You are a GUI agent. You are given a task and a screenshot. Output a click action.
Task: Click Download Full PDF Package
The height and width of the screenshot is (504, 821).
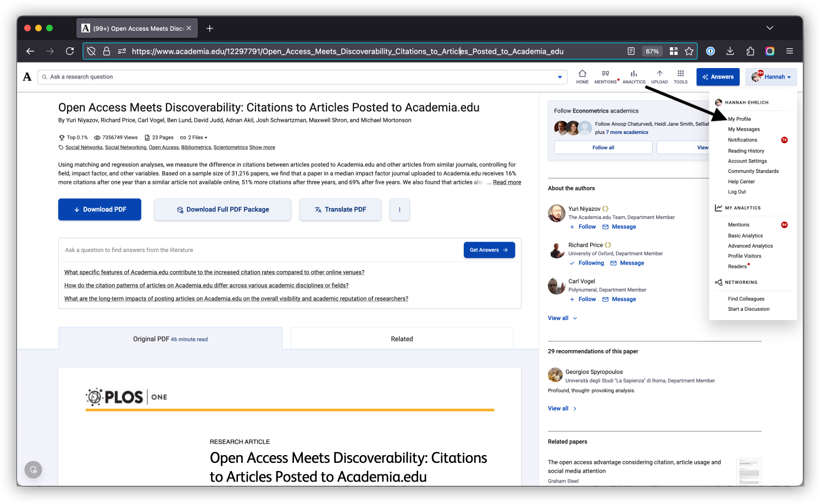tap(223, 210)
